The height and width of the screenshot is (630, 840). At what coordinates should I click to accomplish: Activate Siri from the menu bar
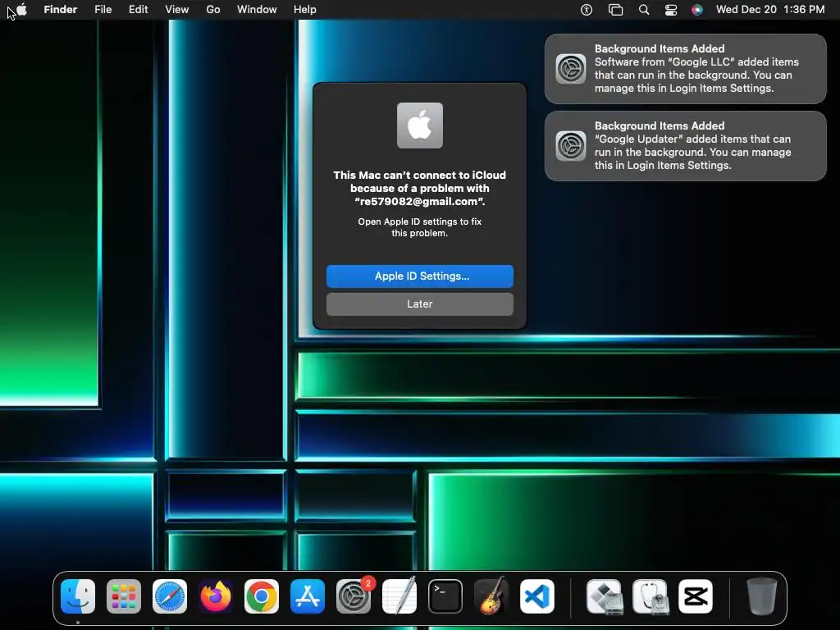[697, 10]
